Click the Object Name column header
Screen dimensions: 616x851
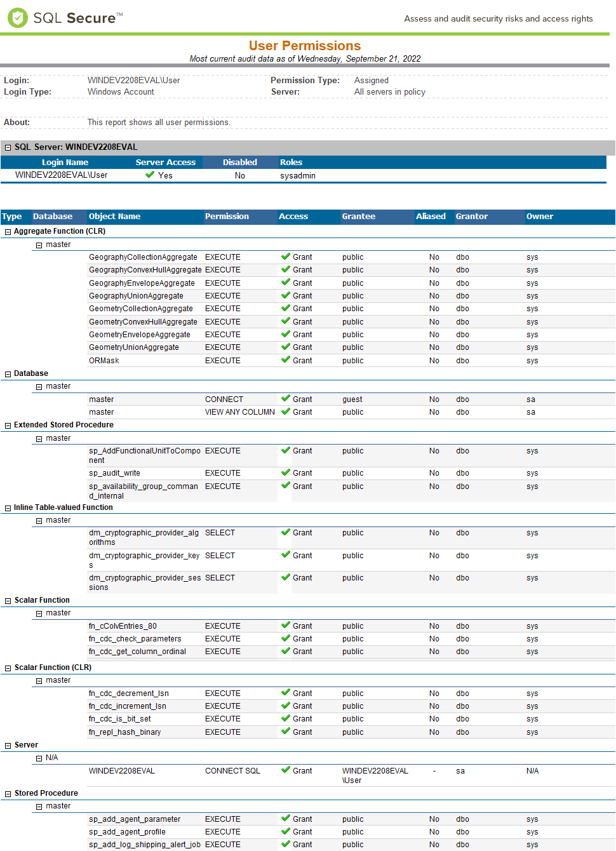coord(114,217)
